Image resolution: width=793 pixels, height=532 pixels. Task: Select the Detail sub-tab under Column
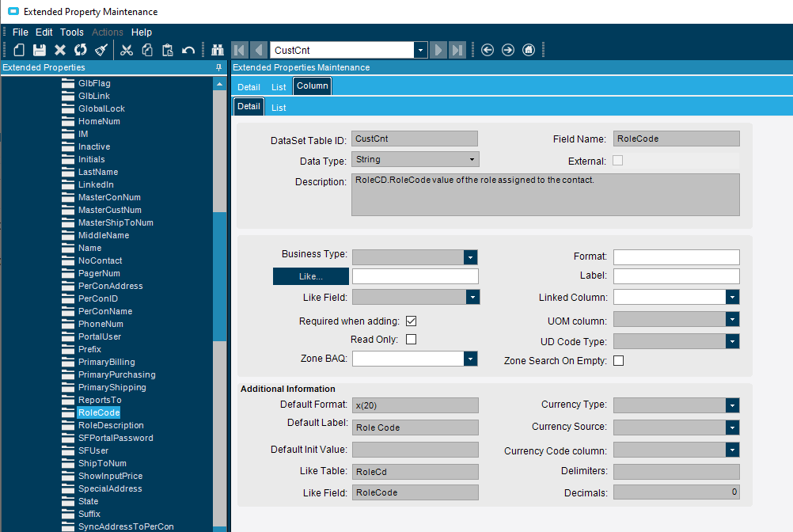pyautogui.click(x=249, y=106)
